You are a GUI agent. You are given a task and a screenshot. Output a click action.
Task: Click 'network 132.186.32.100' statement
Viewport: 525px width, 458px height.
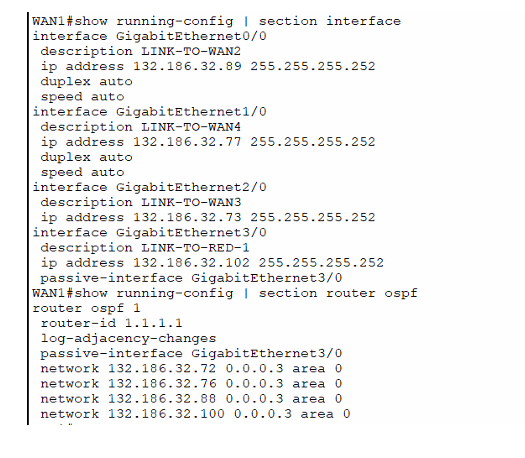click(195, 414)
